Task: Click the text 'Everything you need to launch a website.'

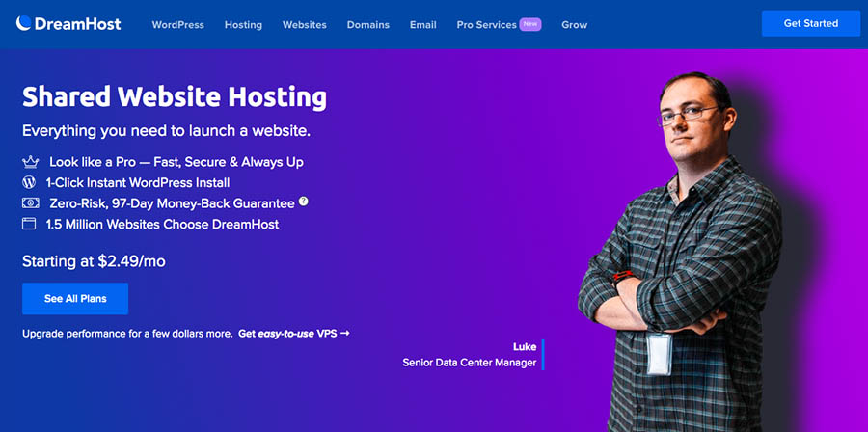Action: click(166, 132)
